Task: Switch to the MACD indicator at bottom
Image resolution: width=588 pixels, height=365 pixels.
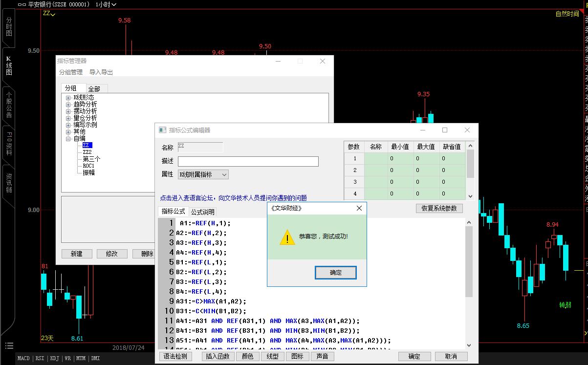Action: click(23, 359)
